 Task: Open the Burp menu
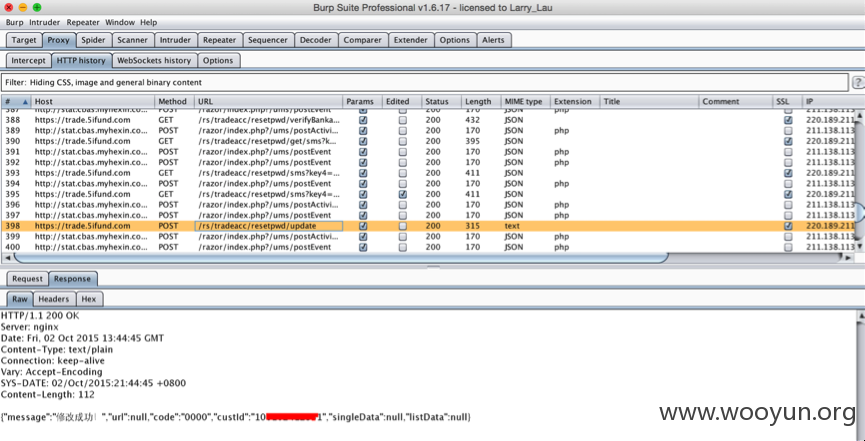[x=14, y=23]
